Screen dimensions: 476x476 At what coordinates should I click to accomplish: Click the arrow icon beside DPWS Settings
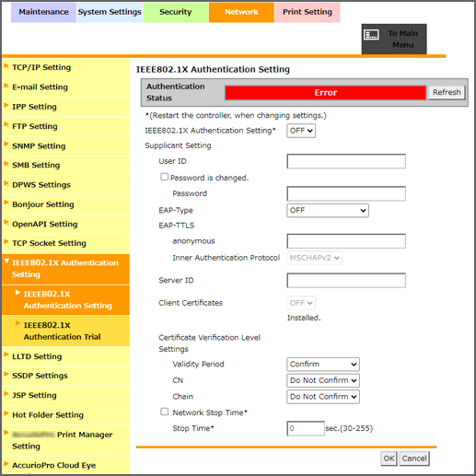[6, 183]
